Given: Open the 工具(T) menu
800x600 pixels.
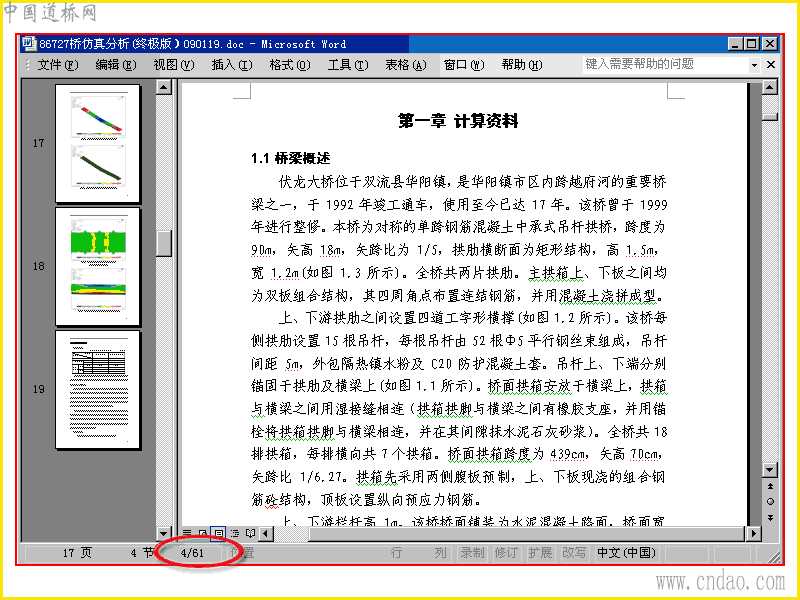Looking at the screenshot, I should tap(347, 65).
